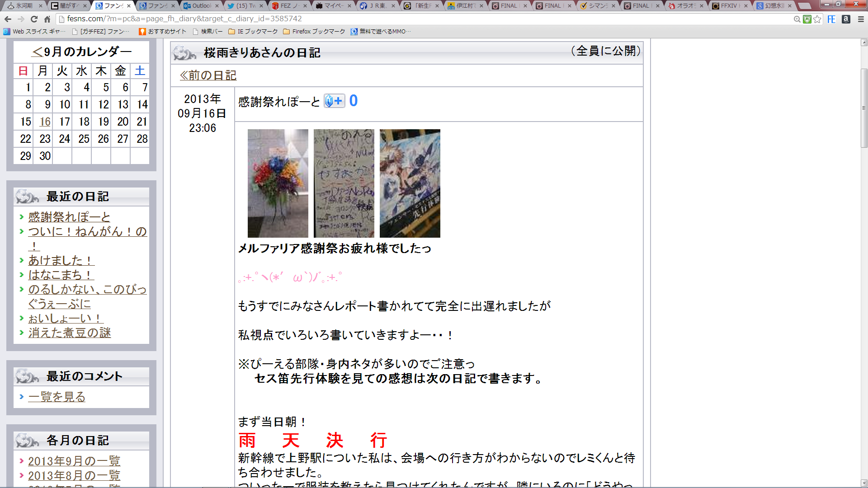Image resolution: width=868 pixels, height=488 pixels.
Task: Click the vertical page scrollbar thumb
Action: (x=864, y=108)
